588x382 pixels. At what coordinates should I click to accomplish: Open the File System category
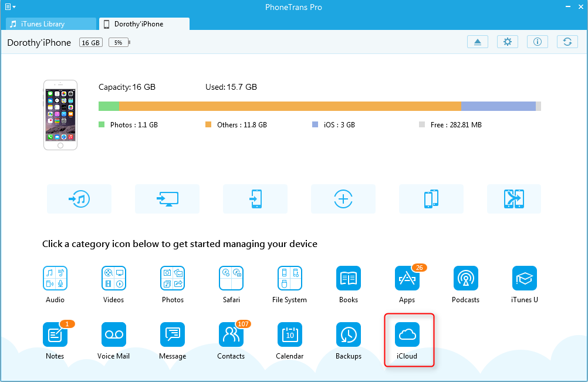290,278
